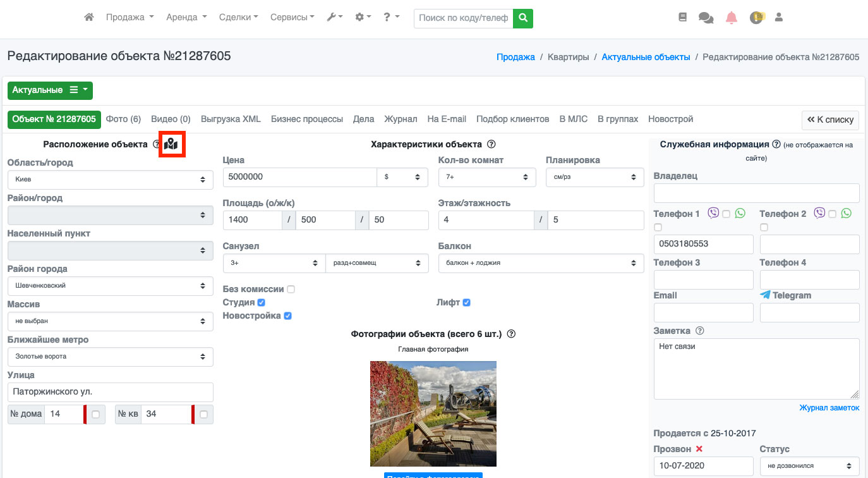The height and width of the screenshot is (478, 868).
Task: Click the home icon in navbar
Action: [89, 18]
